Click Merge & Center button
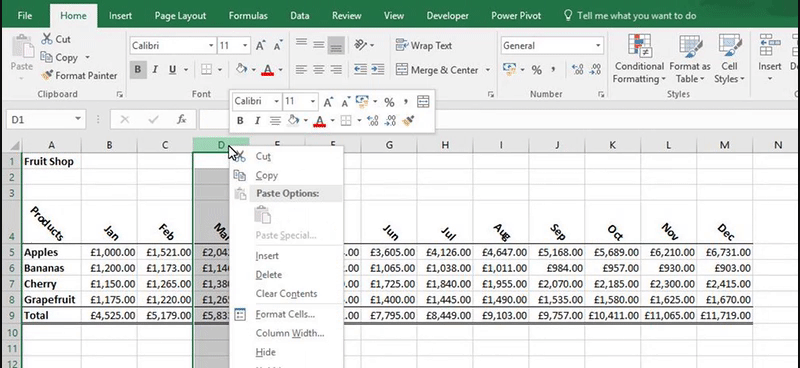Viewport: 800px width, 368px height. [x=438, y=70]
